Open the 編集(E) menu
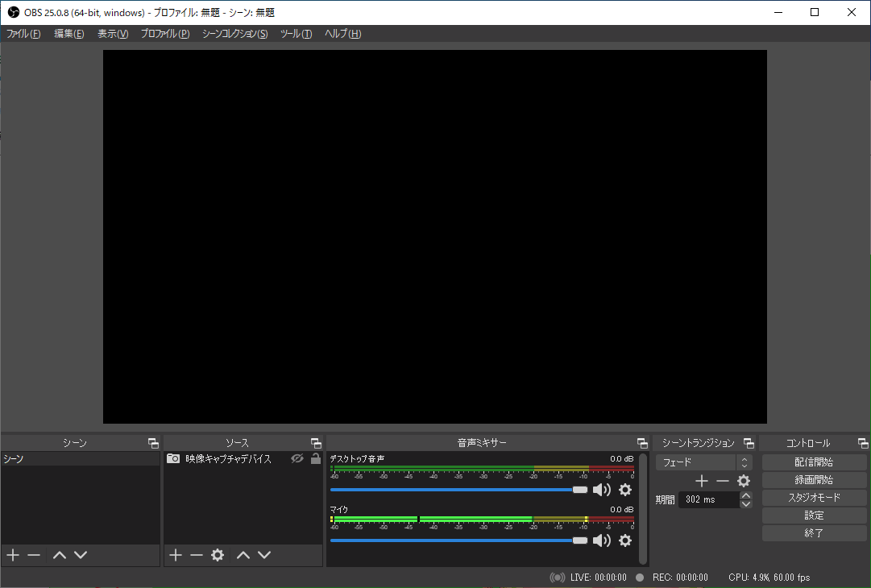The height and width of the screenshot is (588, 871). tap(68, 34)
